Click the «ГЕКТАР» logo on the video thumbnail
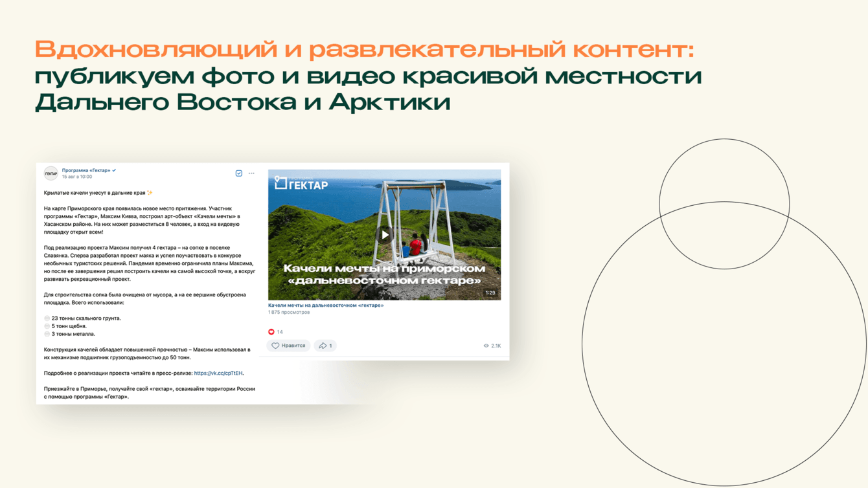868x488 pixels. (x=301, y=183)
